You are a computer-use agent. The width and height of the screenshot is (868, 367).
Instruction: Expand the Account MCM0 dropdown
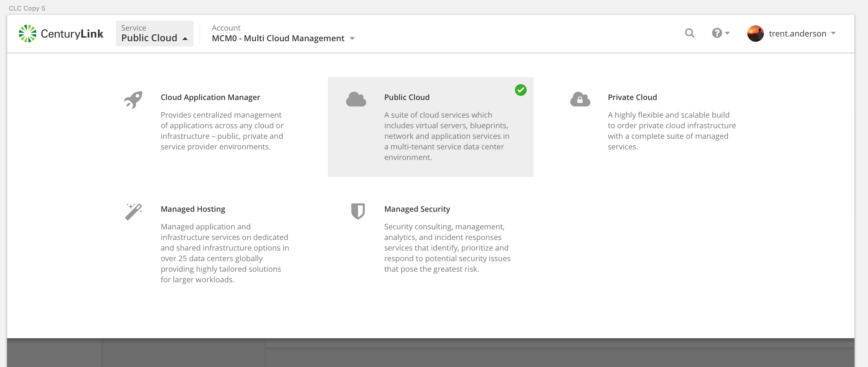click(x=352, y=39)
